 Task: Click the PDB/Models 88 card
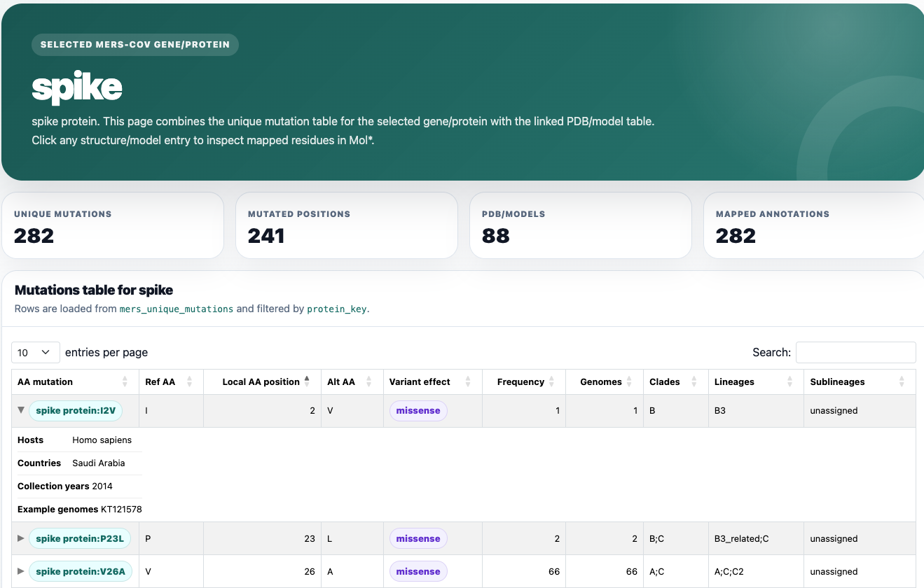click(581, 225)
